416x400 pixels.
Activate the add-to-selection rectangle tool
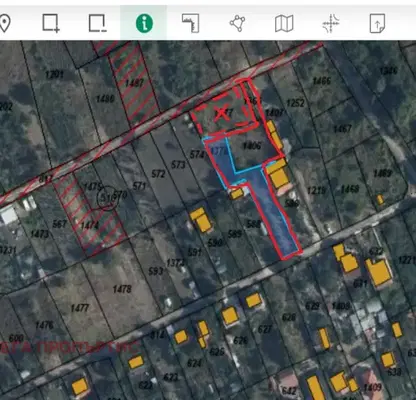51,23
